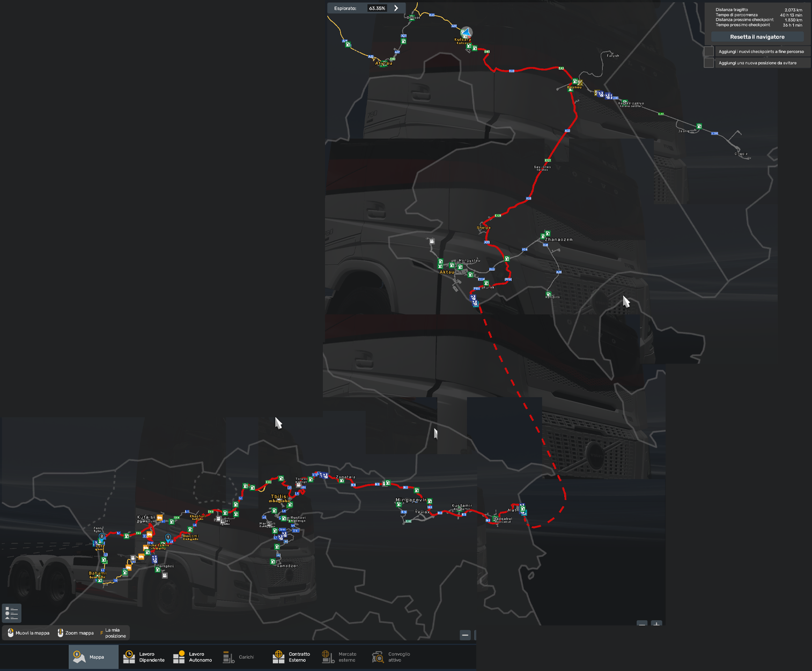The image size is (812, 671).
Task: Click the viewpoint camera icon below Türkgözü
Action: tap(165, 576)
